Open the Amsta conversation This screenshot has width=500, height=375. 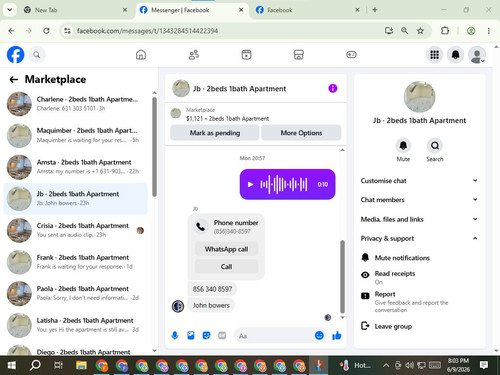(76, 167)
